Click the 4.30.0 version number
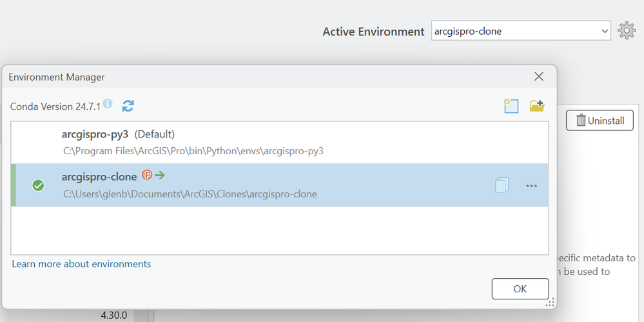This screenshot has height=322, width=644. tap(114, 316)
